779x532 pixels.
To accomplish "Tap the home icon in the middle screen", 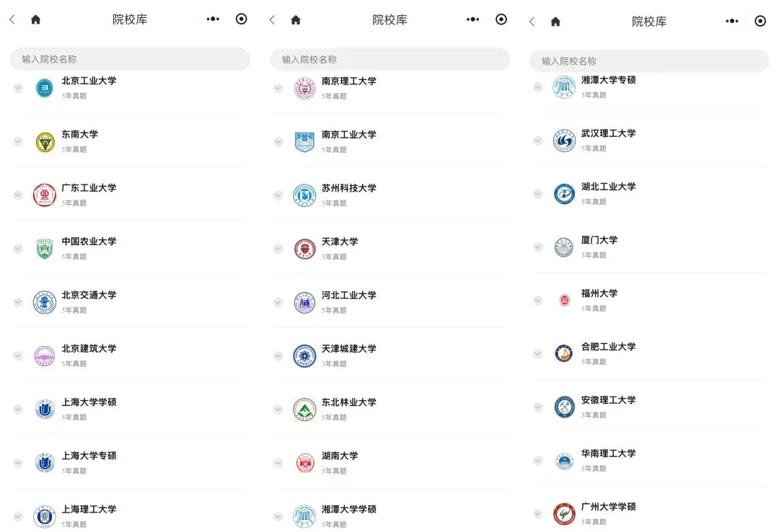I will tap(296, 20).
